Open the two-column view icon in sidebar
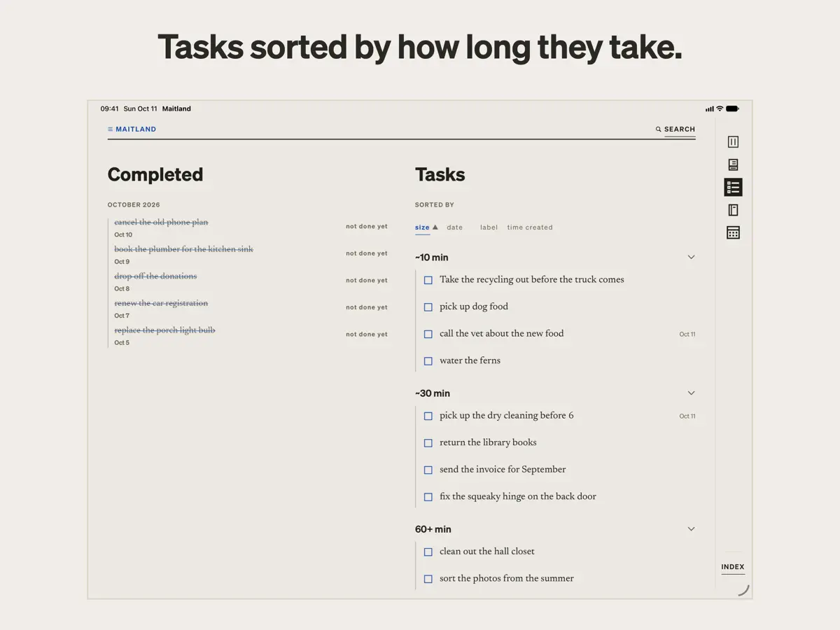 coord(733,142)
